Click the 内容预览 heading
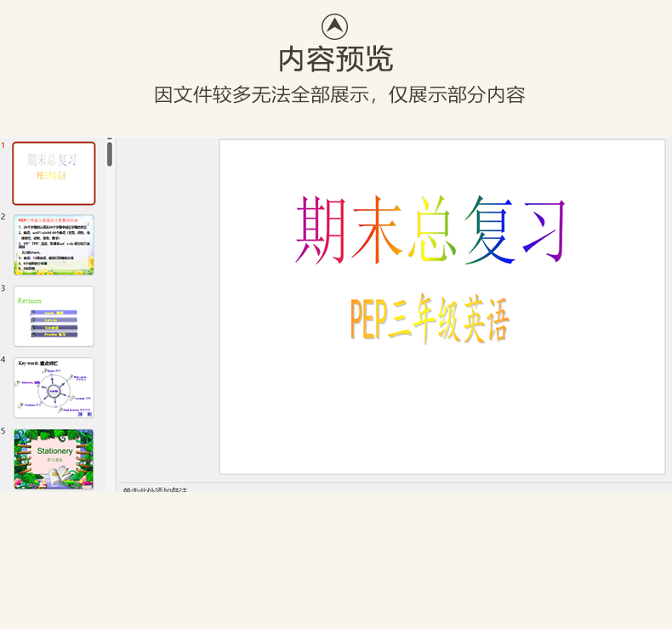 335,59
